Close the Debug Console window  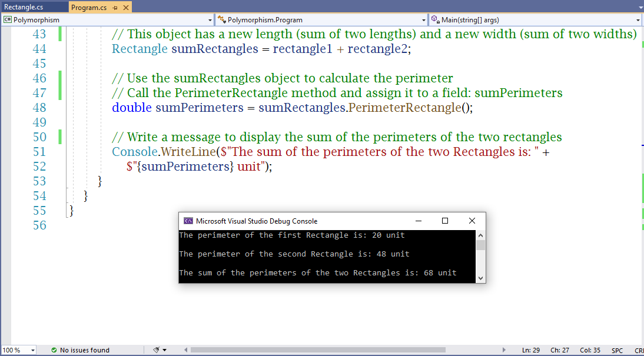point(472,221)
